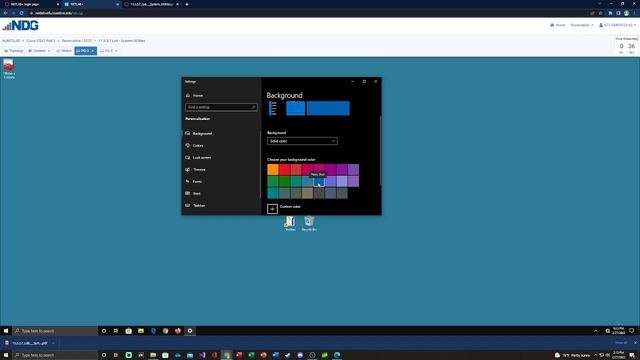Switch to the NETLAB+ login page browser tab
Image resolution: width=640 pixels, height=360 pixels.
pos(31,4)
